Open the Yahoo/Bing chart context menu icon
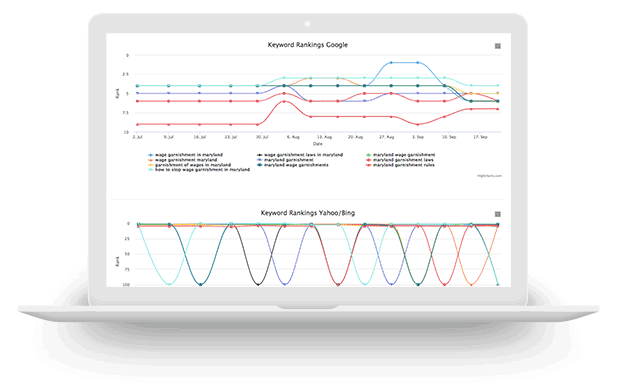 498,214
